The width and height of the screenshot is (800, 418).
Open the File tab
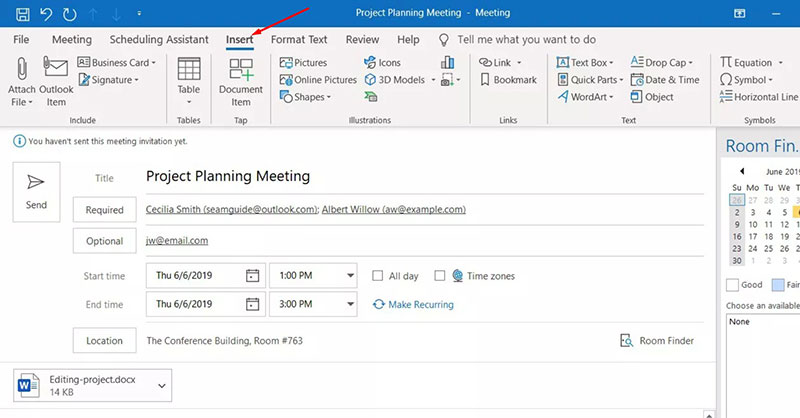tap(21, 39)
